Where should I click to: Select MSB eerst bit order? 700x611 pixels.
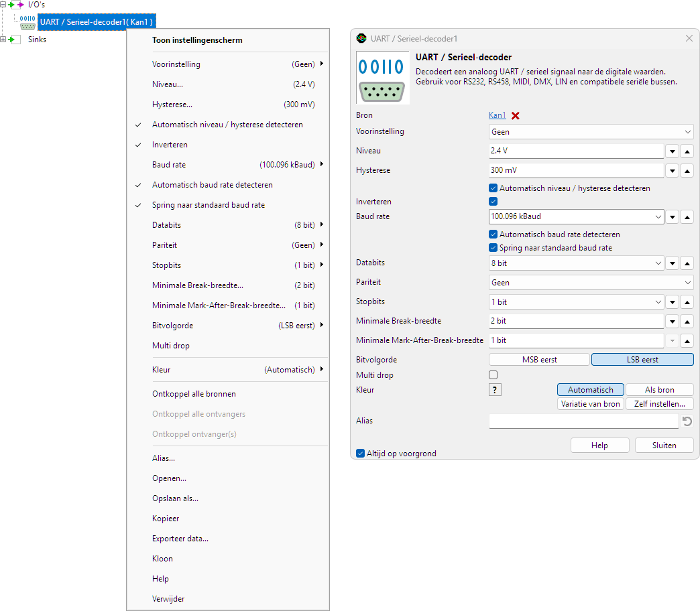point(539,360)
